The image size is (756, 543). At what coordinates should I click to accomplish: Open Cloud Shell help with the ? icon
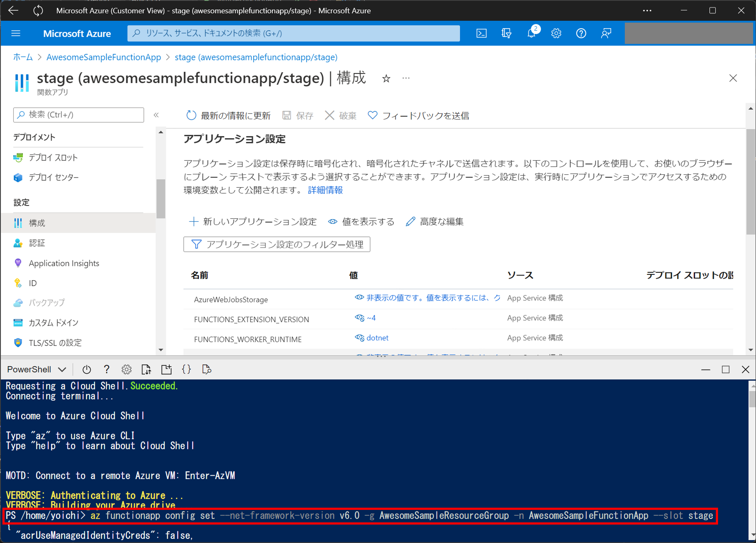coord(107,369)
